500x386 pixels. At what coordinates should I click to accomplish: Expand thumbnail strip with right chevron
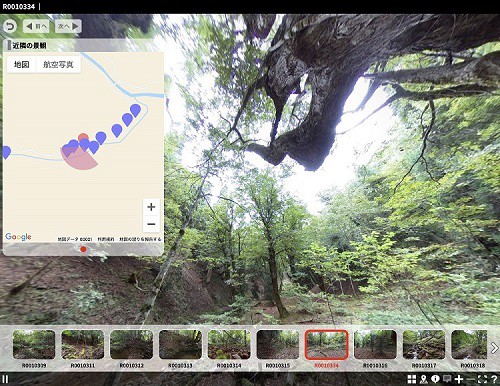point(494,348)
